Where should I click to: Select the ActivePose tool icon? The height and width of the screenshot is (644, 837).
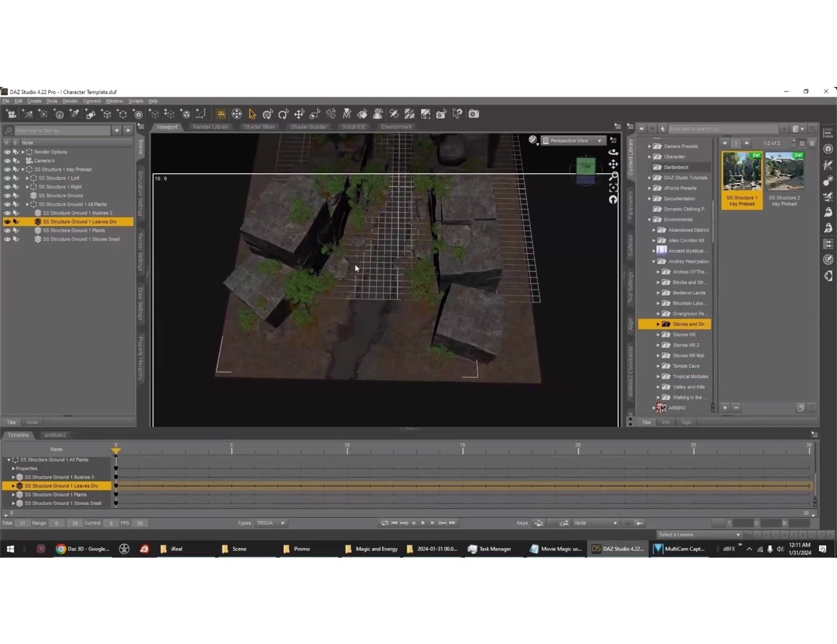pyautogui.click(x=331, y=114)
